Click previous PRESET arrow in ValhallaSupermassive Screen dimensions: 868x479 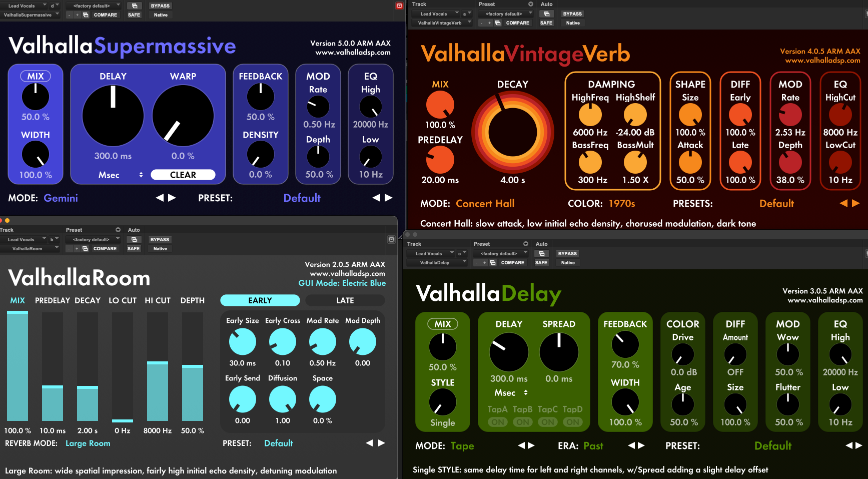[376, 198]
